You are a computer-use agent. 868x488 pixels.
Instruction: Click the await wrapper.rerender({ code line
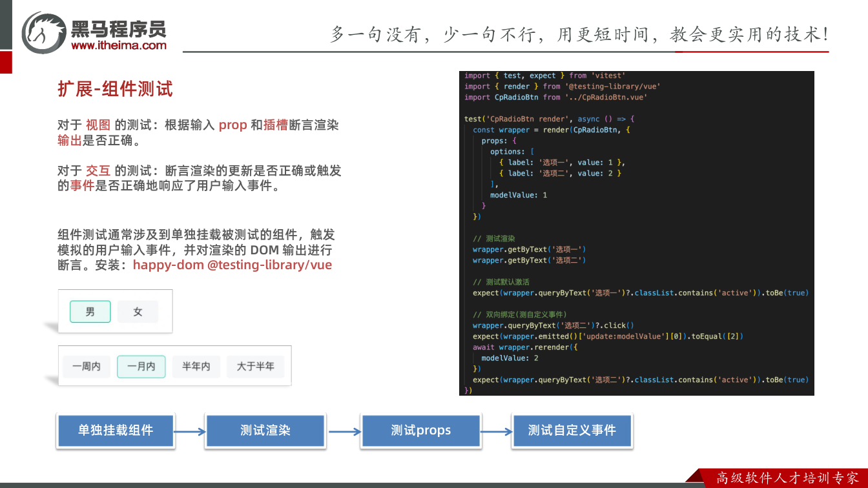click(526, 347)
